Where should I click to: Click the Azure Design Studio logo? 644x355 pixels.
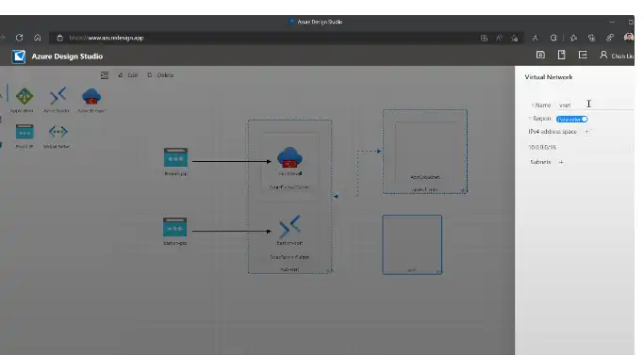[x=19, y=56]
